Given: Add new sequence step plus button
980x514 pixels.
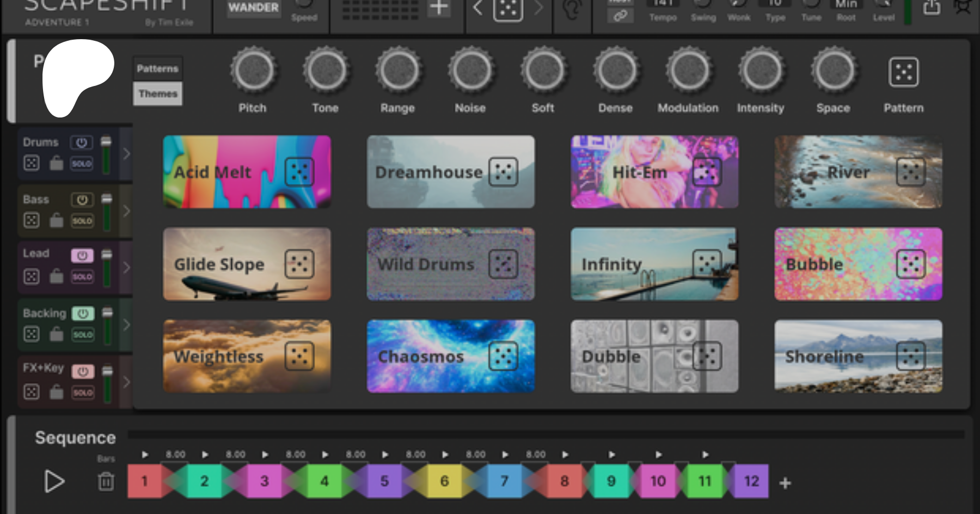Looking at the screenshot, I should [x=785, y=483].
